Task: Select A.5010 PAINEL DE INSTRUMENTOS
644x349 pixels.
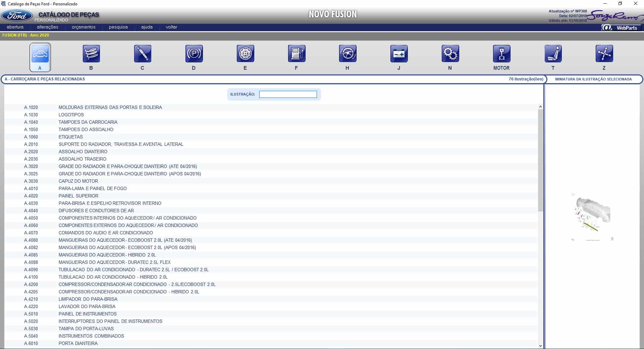Action: [x=271, y=314]
